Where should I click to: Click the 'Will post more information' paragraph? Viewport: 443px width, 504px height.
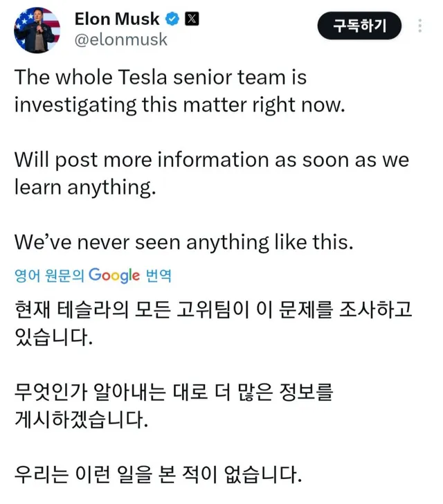point(211,174)
